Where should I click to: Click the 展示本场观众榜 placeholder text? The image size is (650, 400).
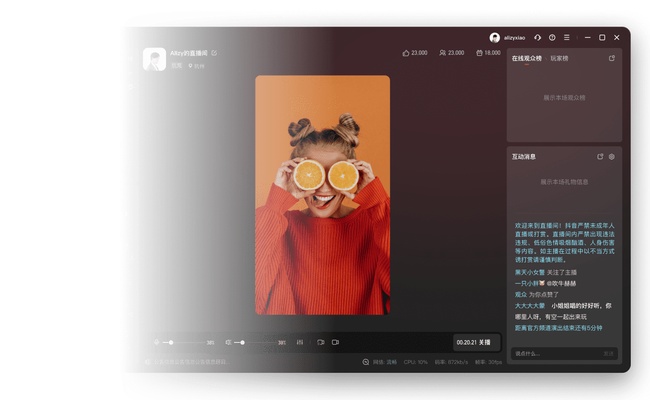(564, 98)
